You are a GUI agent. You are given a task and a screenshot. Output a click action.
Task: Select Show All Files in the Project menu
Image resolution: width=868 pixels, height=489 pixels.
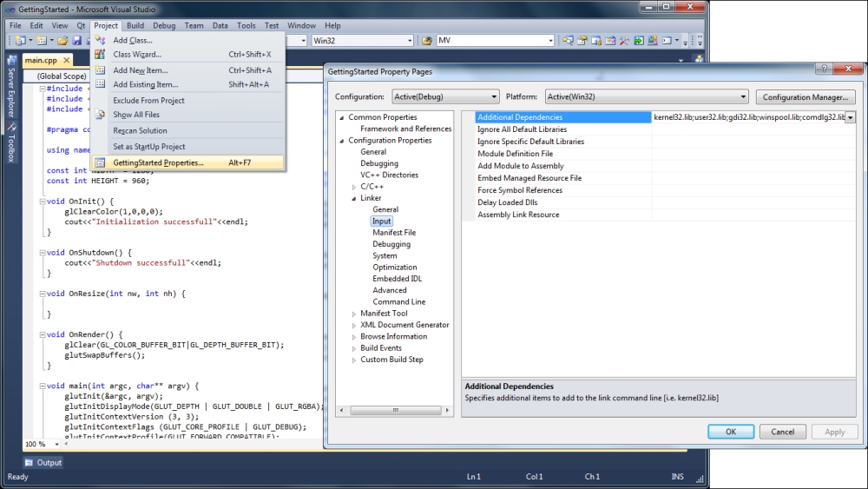coord(188,115)
